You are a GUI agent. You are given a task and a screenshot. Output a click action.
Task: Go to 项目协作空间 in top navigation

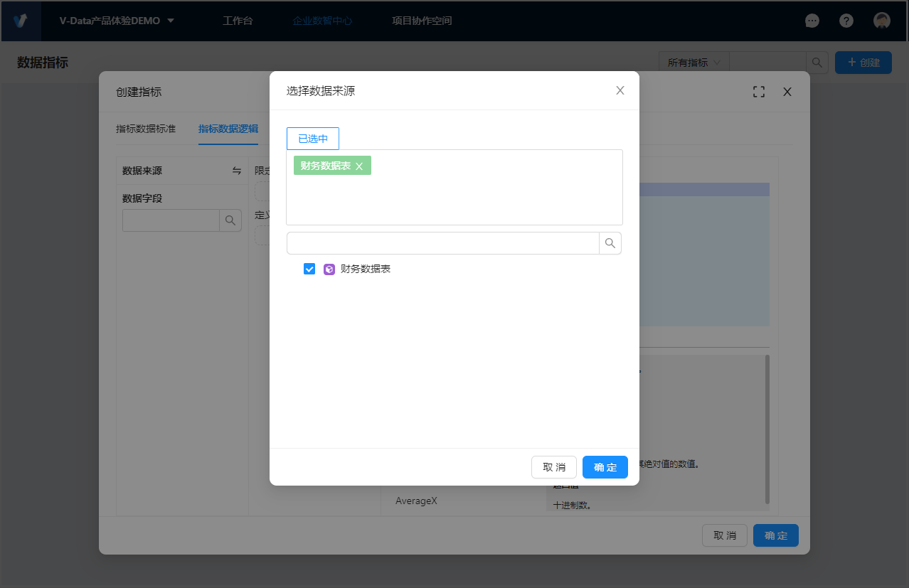point(422,21)
